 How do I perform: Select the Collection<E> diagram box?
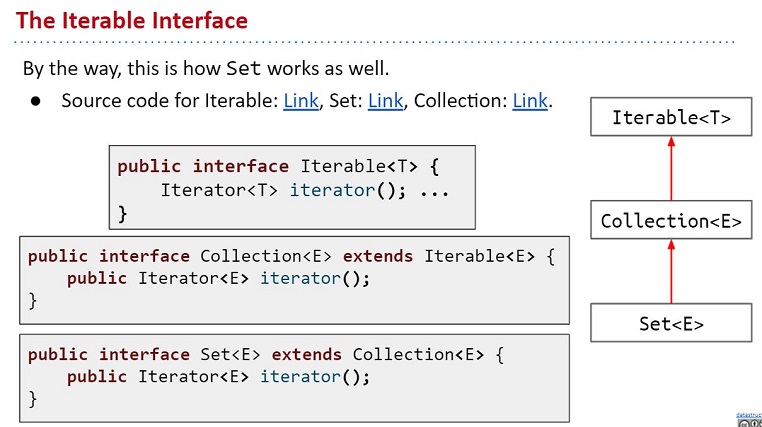(671, 221)
